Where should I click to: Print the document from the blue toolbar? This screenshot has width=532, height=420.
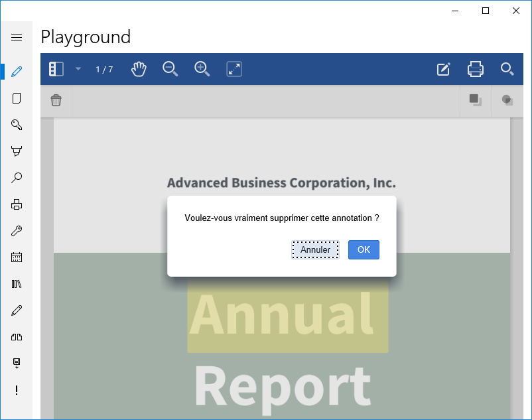[x=476, y=69]
